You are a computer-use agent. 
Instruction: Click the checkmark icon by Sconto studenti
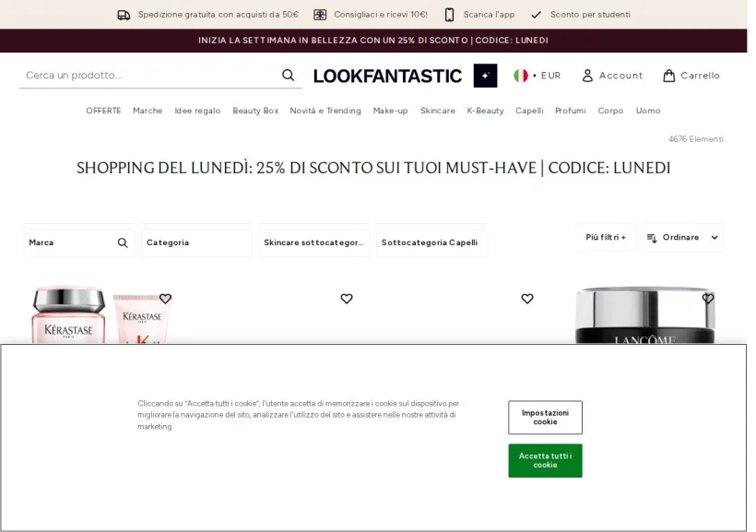(x=536, y=15)
